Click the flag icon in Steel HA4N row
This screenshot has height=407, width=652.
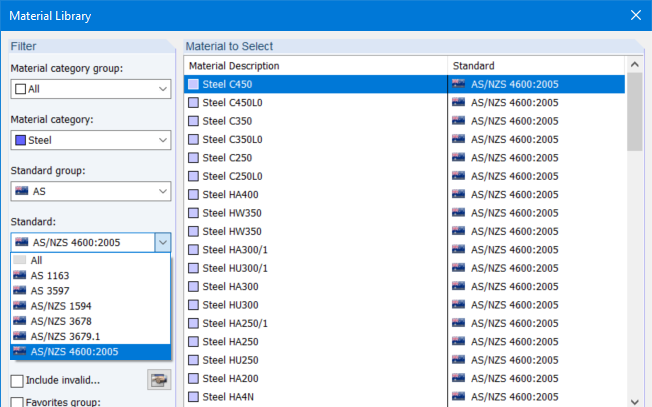[458, 396]
